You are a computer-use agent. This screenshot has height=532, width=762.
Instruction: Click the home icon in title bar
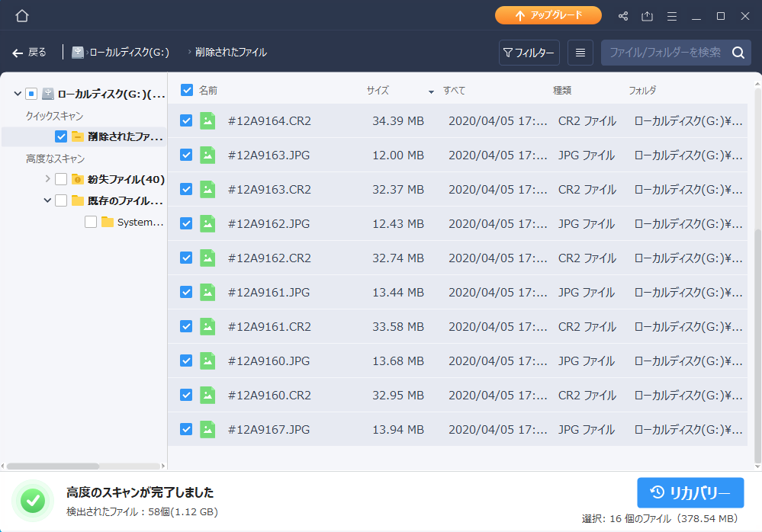(22, 16)
